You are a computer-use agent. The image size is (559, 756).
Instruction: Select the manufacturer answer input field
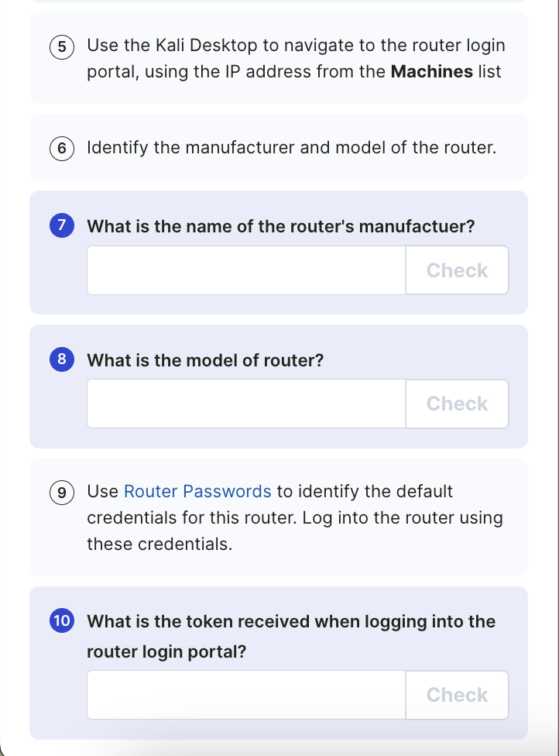pos(245,270)
